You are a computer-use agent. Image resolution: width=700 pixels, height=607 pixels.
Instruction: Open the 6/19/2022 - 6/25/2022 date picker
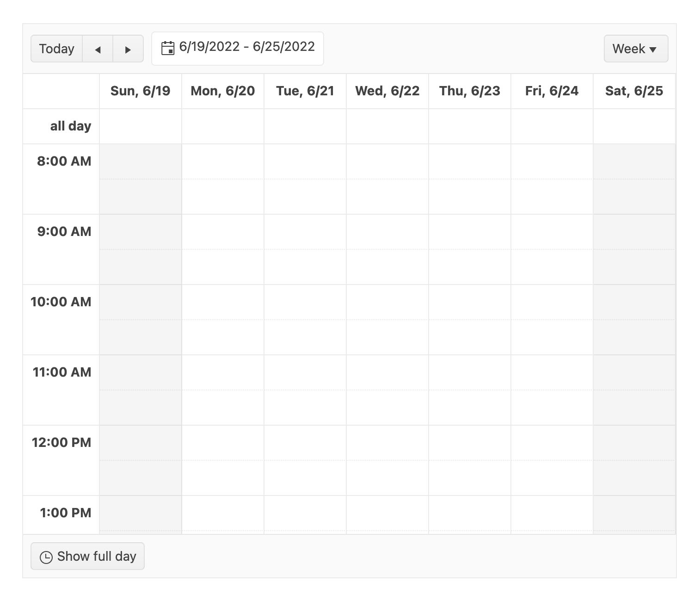point(238,48)
